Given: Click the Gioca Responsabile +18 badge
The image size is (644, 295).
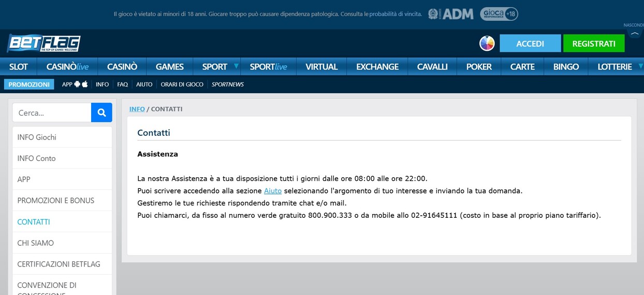Looking at the screenshot, I should point(499,14).
